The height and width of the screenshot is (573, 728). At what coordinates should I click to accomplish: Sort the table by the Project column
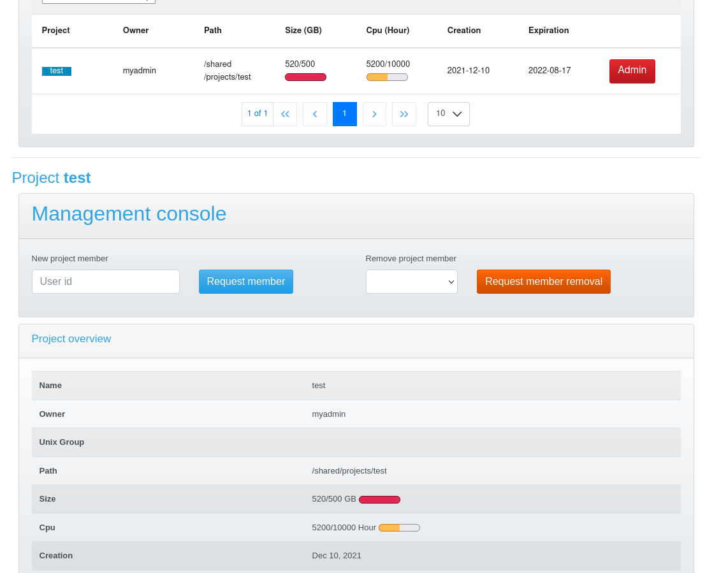click(55, 30)
